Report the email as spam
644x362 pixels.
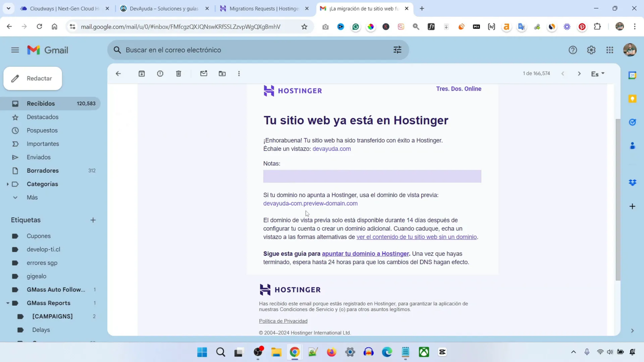(160, 73)
